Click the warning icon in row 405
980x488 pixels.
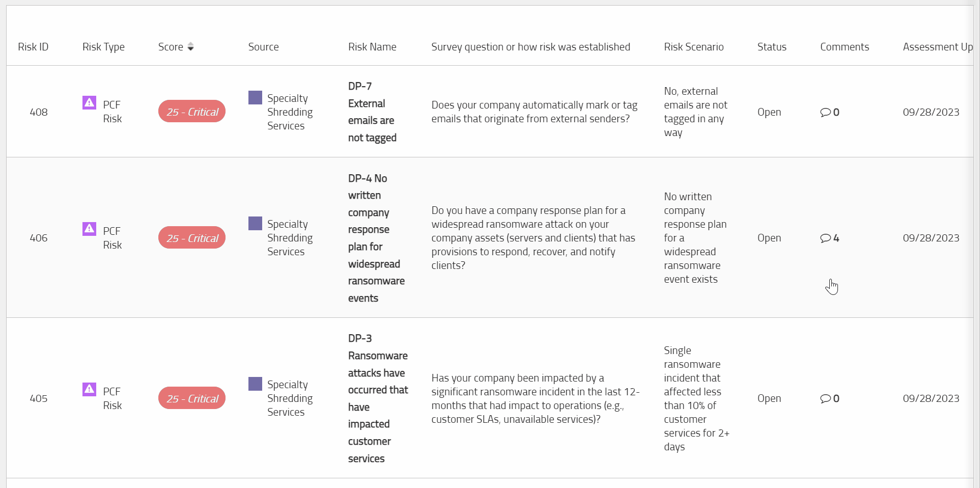pos(89,389)
